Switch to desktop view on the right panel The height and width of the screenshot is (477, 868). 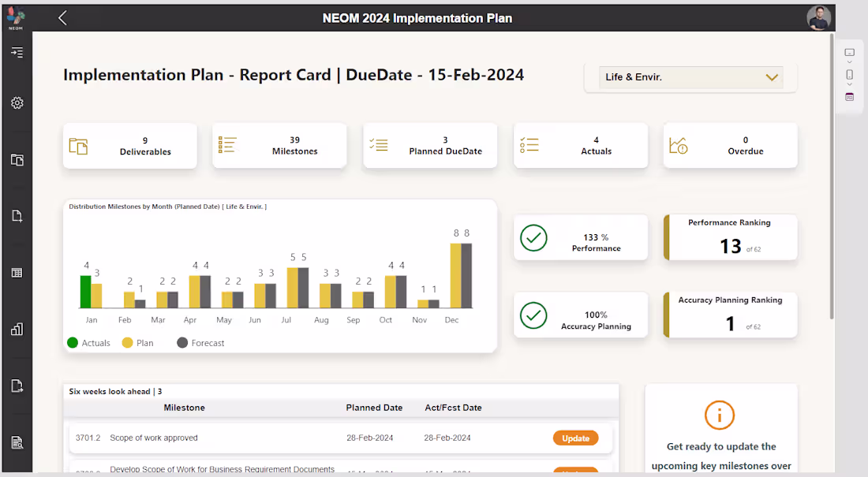[x=849, y=52]
